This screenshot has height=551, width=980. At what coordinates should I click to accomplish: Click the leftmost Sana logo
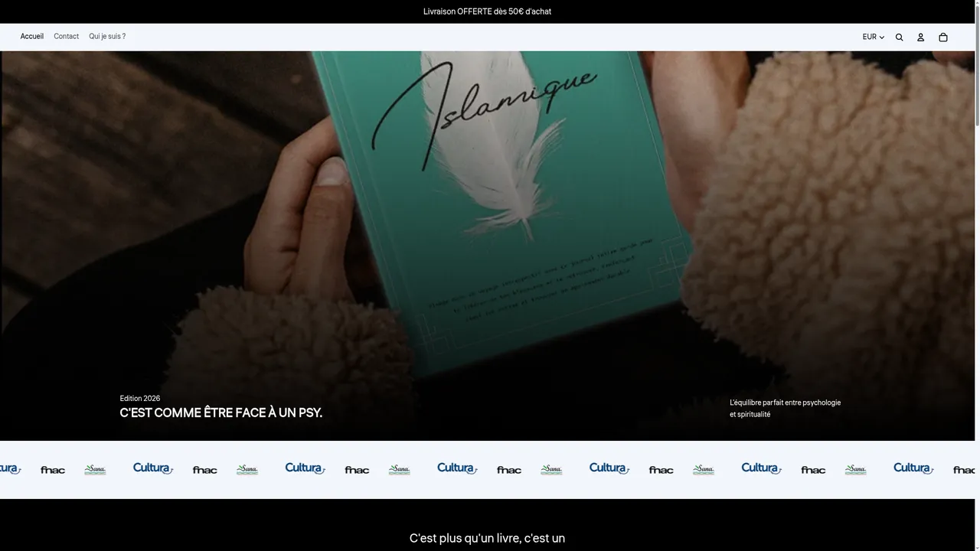(95, 470)
